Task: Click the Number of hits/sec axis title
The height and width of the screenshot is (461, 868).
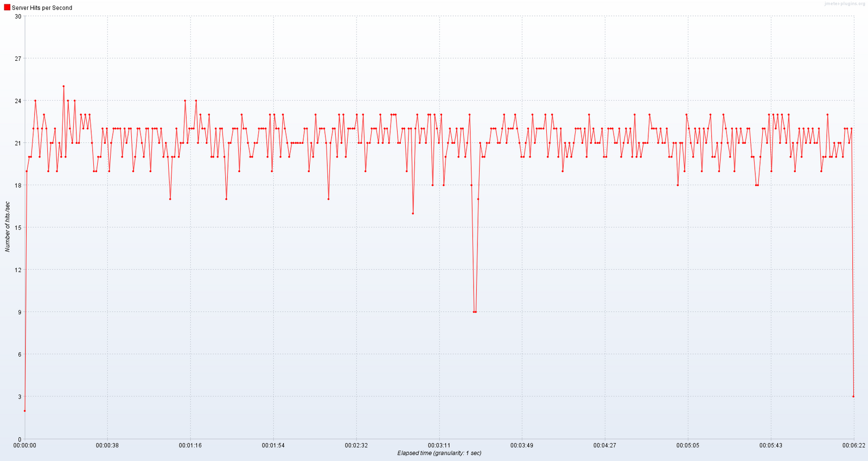Action: 8,227
